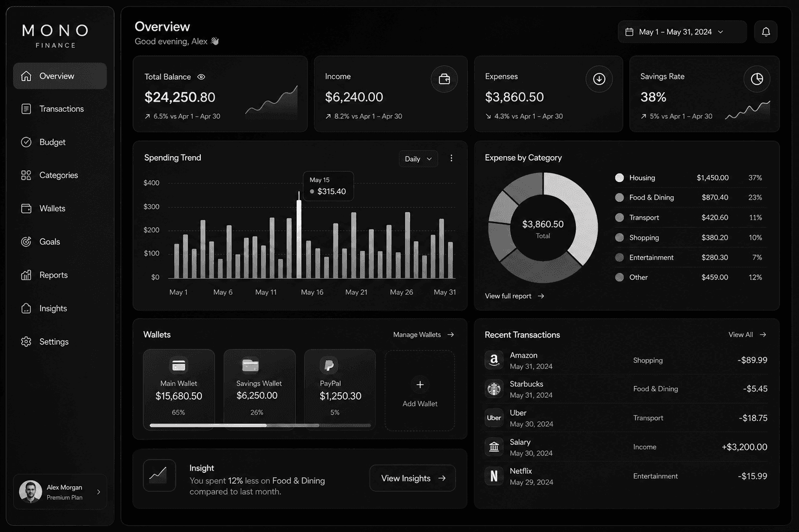This screenshot has width=799, height=532.
Task: Click the View Insights button
Action: point(413,478)
